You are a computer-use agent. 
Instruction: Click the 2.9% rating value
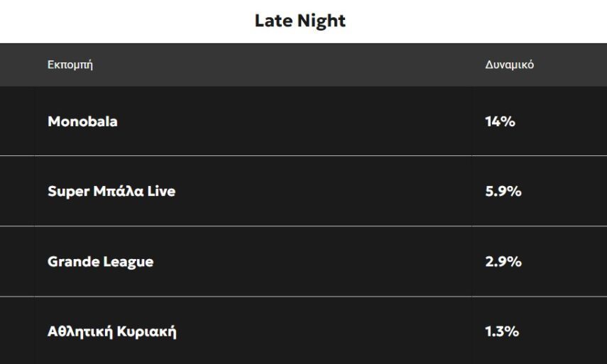tap(503, 262)
